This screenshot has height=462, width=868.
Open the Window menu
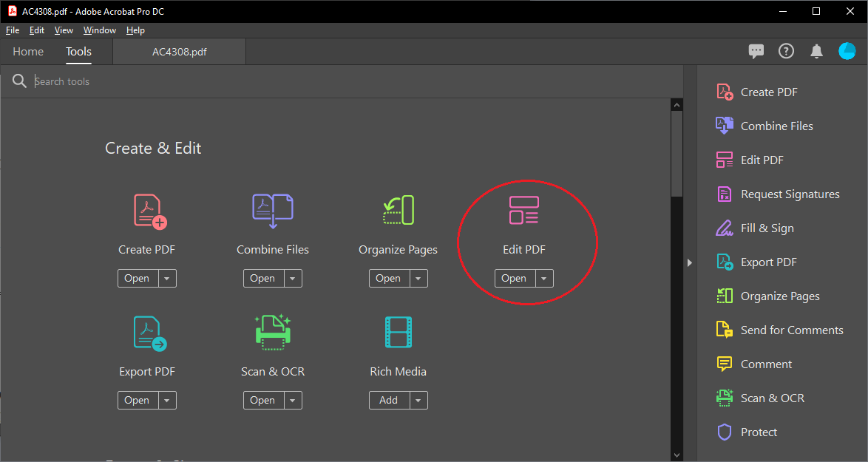click(x=99, y=30)
